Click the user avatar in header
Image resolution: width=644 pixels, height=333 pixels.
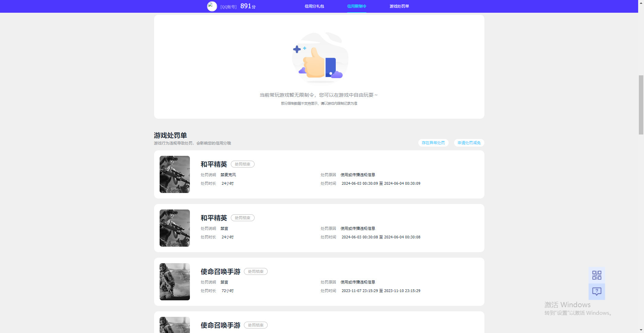212,6
